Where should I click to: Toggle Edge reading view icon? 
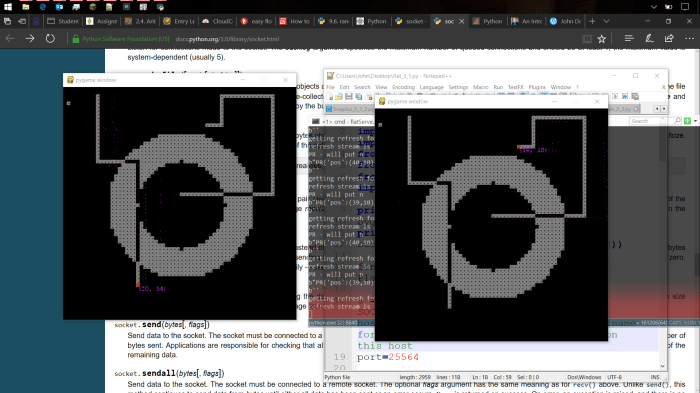coord(587,39)
